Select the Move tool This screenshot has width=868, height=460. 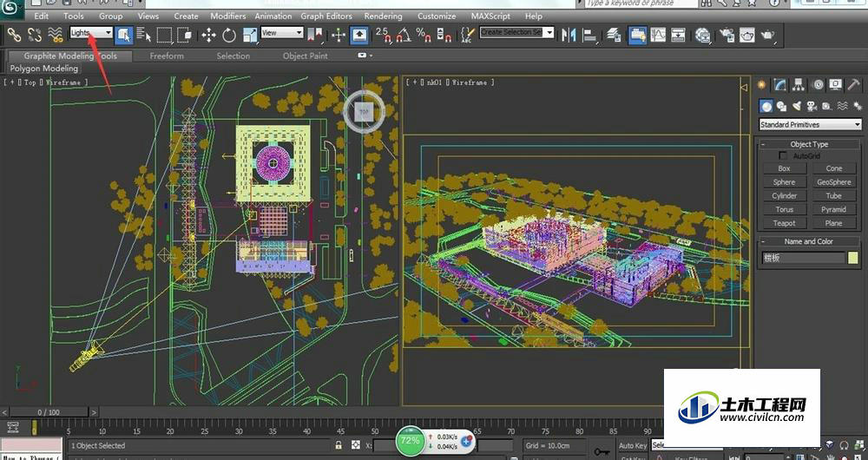(x=208, y=36)
